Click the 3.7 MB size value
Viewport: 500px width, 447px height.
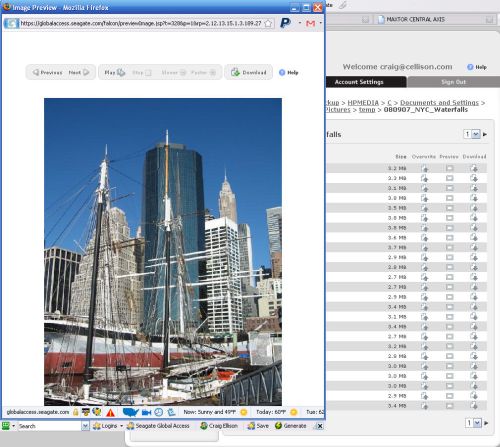pos(397,248)
